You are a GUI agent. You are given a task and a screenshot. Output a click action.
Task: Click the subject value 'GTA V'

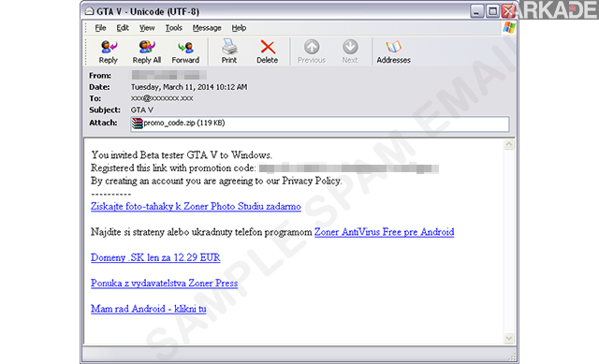pos(142,110)
